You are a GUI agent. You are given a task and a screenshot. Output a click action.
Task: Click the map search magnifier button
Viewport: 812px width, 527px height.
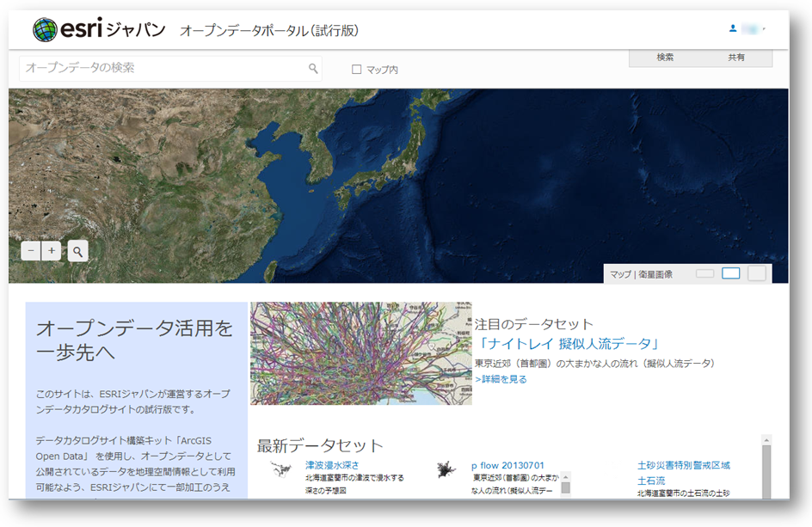pyautogui.click(x=77, y=251)
